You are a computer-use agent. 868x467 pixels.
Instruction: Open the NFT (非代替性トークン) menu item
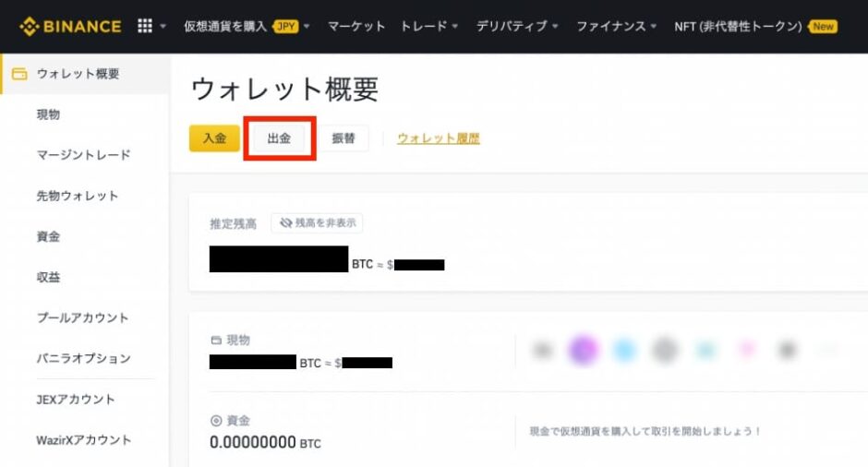click(738, 26)
